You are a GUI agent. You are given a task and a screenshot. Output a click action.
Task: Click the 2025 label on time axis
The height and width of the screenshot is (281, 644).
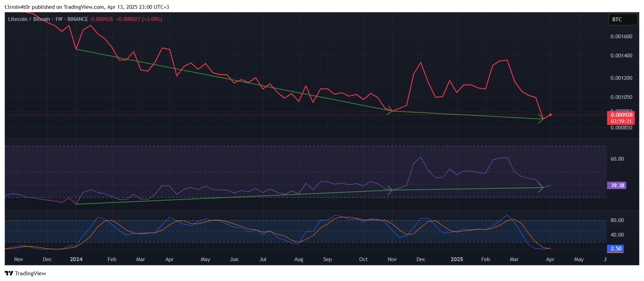[x=457, y=259]
